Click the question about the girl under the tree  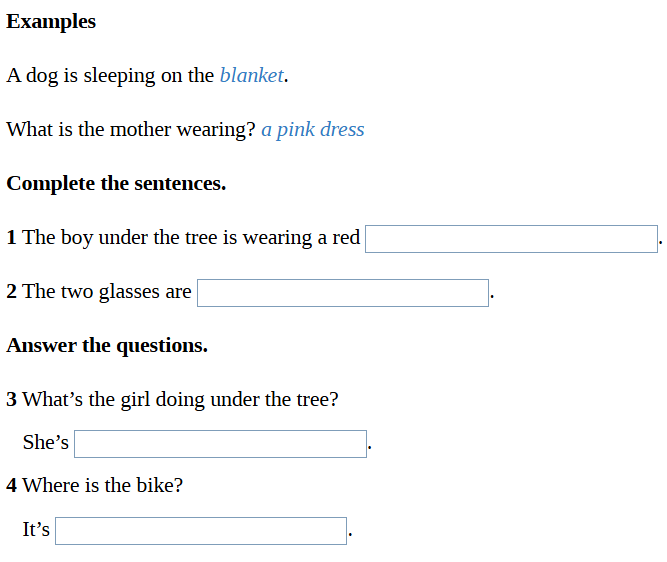[180, 400]
